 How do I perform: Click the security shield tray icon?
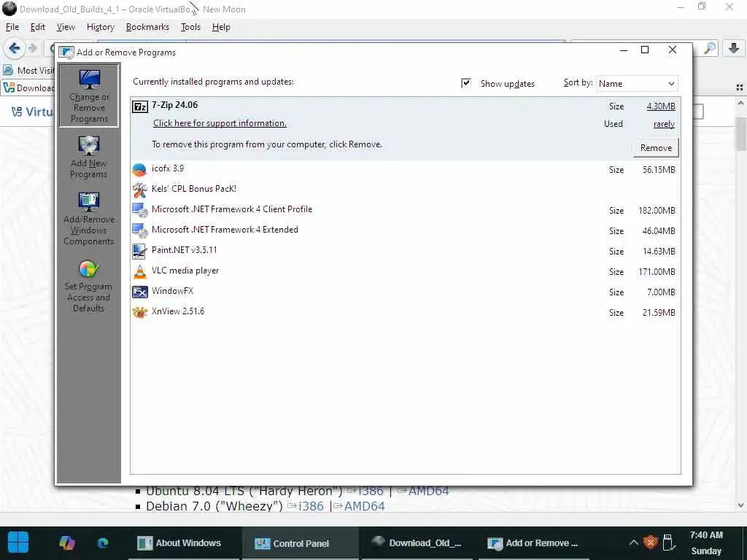coord(650,542)
